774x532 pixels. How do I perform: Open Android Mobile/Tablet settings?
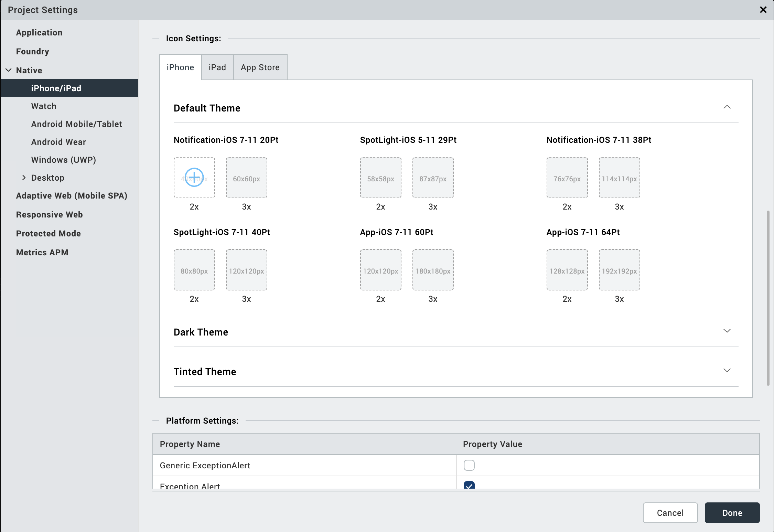[x=76, y=124]
